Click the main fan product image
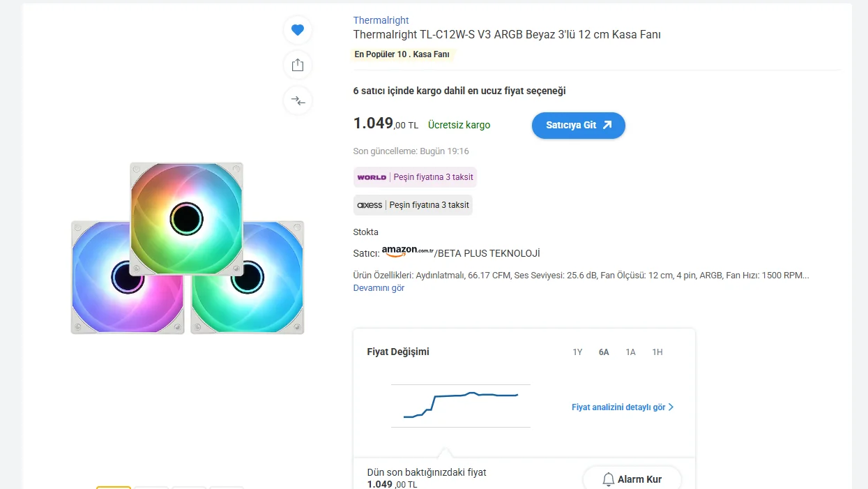The image size is (868, 489). 187,248
